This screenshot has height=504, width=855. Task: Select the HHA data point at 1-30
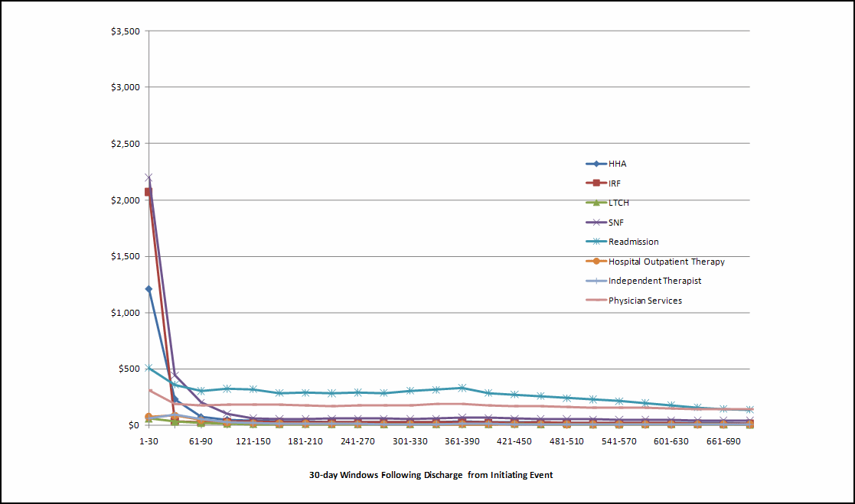[148, 289]
